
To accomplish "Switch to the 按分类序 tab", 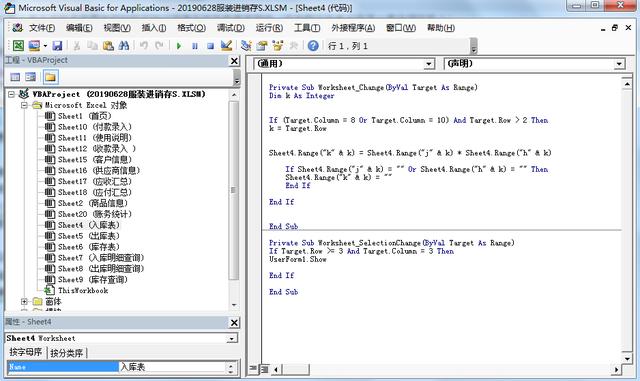I will (67, 353).
